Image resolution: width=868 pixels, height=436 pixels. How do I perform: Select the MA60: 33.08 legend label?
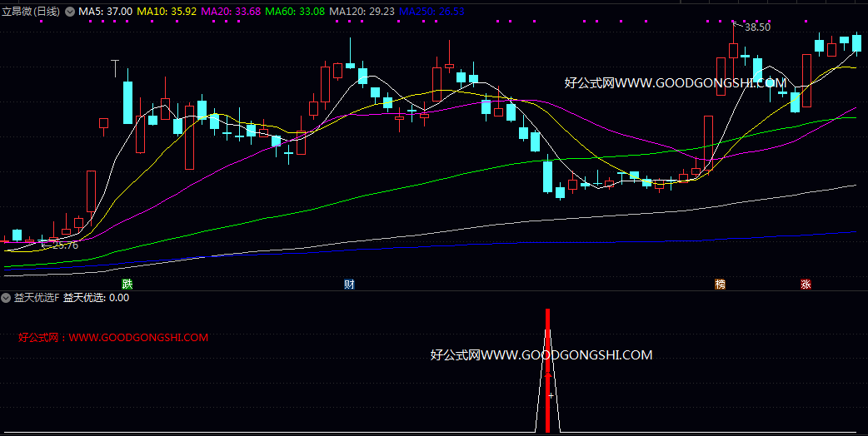pyautogui.click(x=295, y=11)
